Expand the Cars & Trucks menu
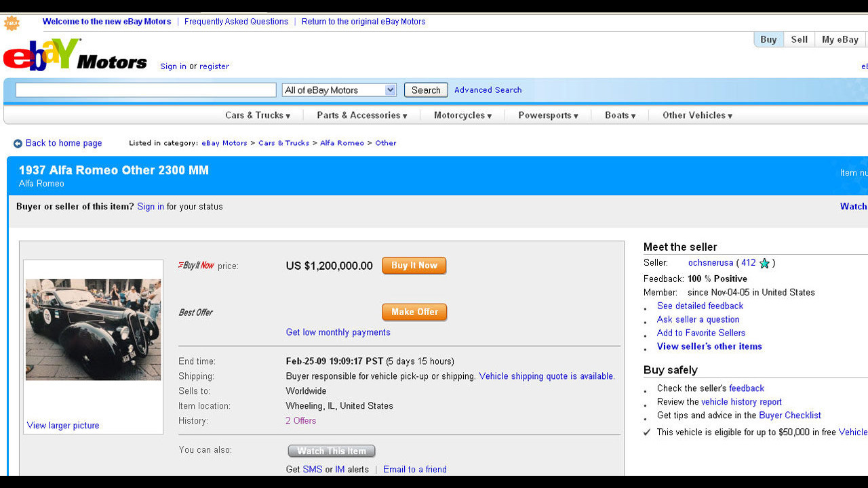The width and height of the screenshot is (868, 488). click(x=258, y=115)
